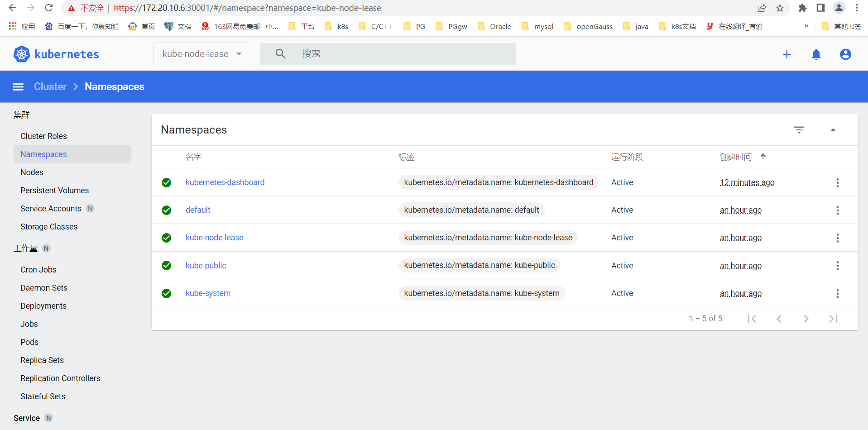Go to the next page of namespaces

click(806, 319)
